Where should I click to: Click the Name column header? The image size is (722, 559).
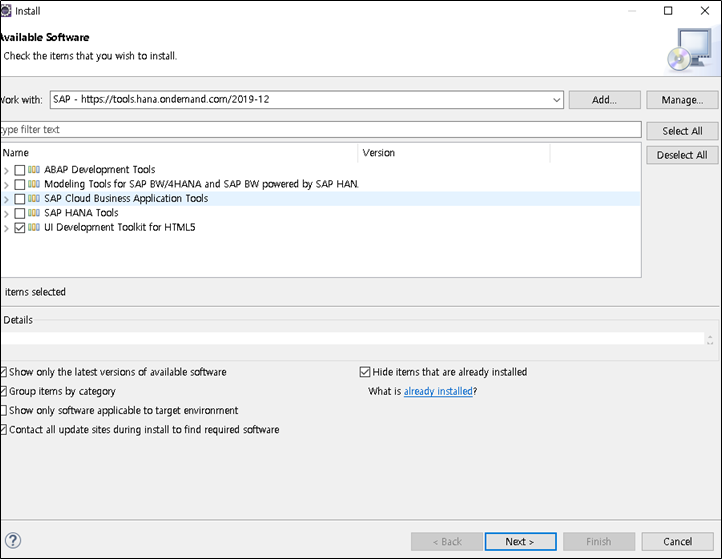coord(179,153)
